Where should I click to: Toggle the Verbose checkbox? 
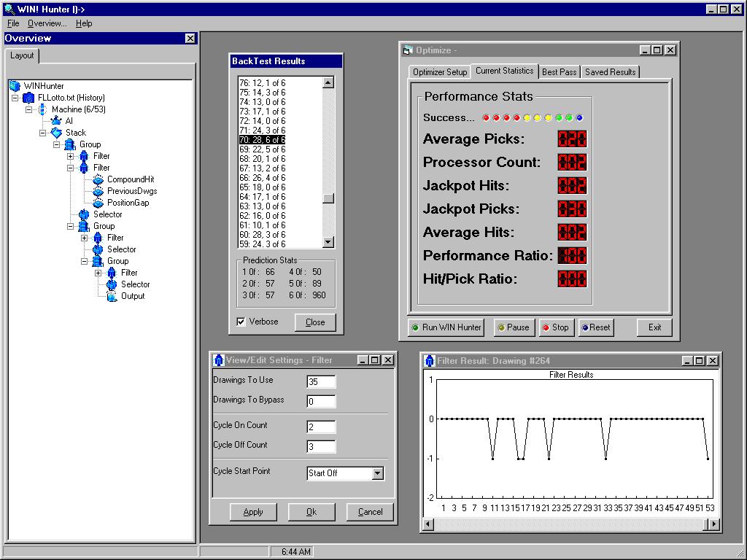tap(241, 322)
